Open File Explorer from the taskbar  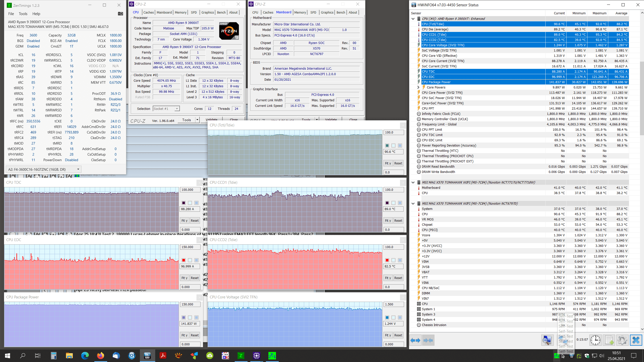click(x=69, y=355)
